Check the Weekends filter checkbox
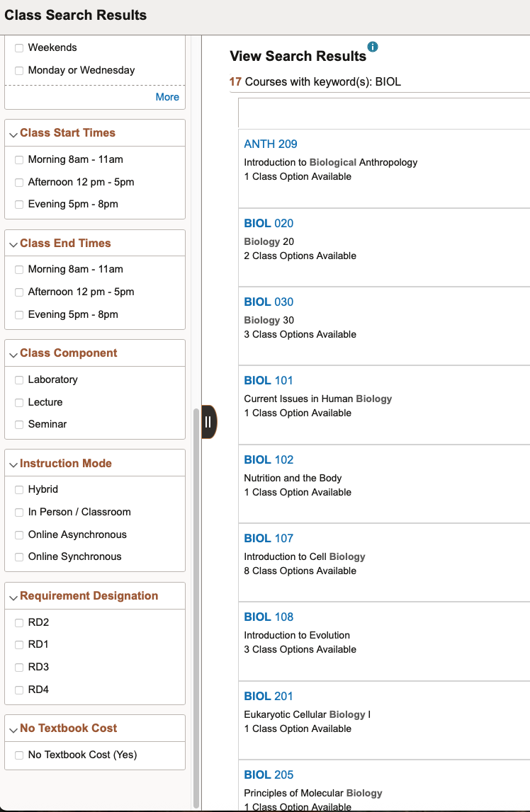Viewport: 530px width, 812px height. (x=19, y=48)
